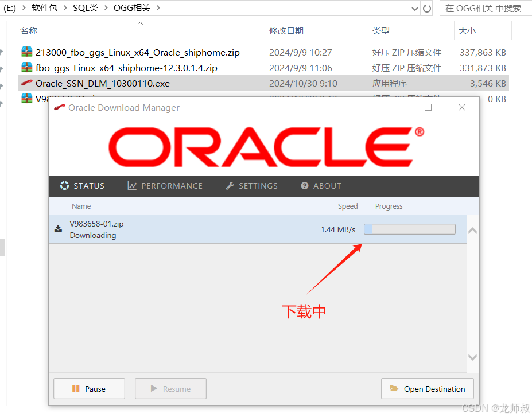Screen dimensions: 532x417
Task: Open the SETTINGS tab
Action: coord(252,186)
